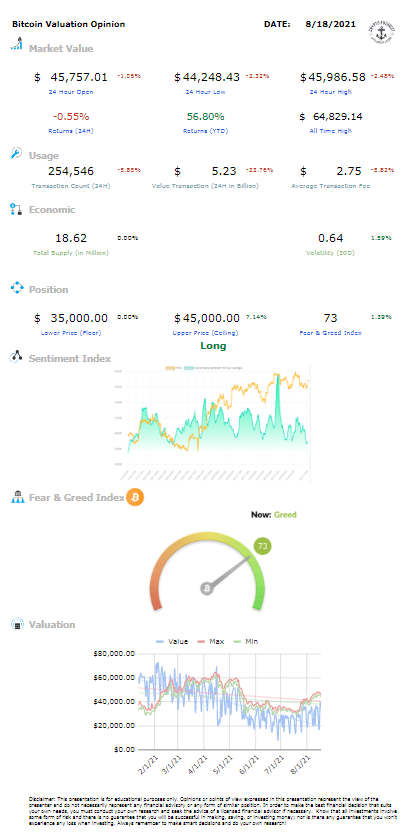Image resolution: width=415 pixels, height=838 pixels.
Task: Click the Position arrows icon
Action: [17, 289]
